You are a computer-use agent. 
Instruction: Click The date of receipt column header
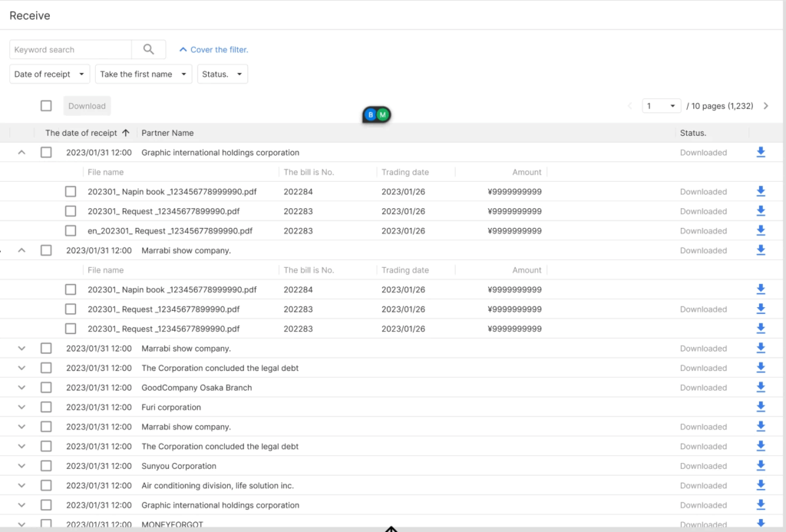click(x=81, y=133)
